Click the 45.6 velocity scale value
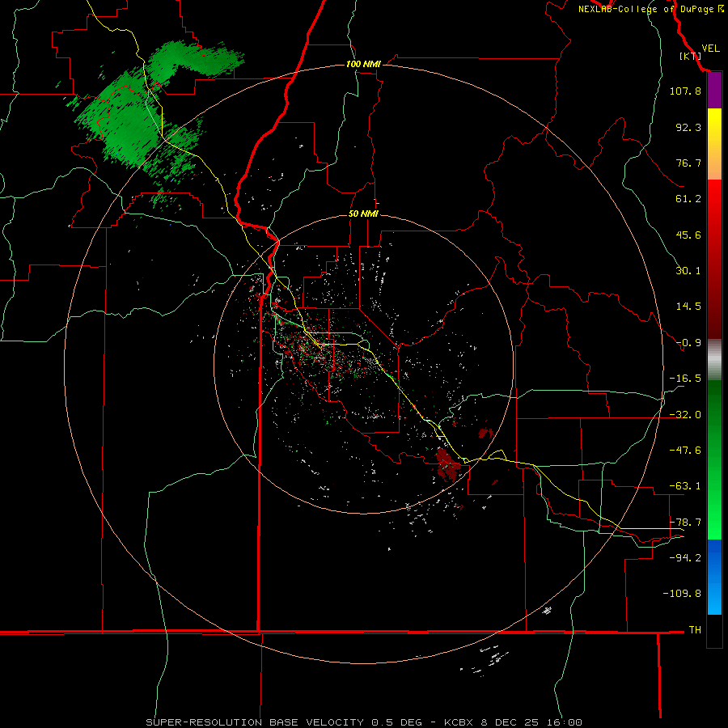This screenshot has height=728, width=728. [688, 235]
